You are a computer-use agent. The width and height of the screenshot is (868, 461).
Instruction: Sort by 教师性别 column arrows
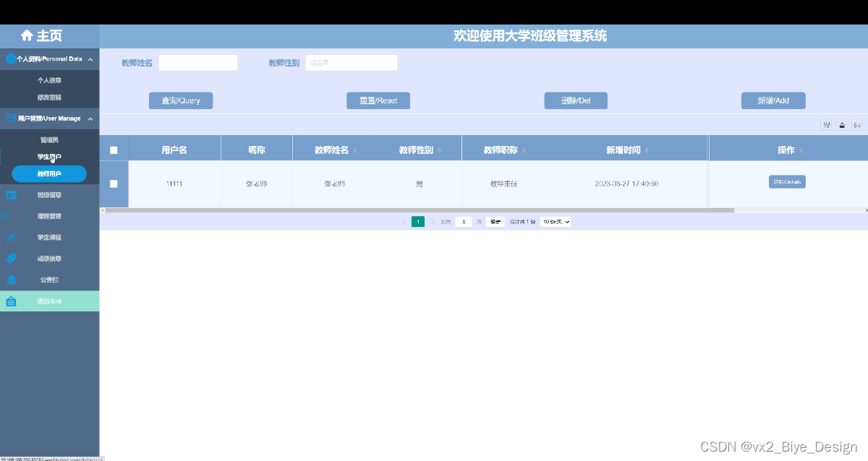click(440, 151)
